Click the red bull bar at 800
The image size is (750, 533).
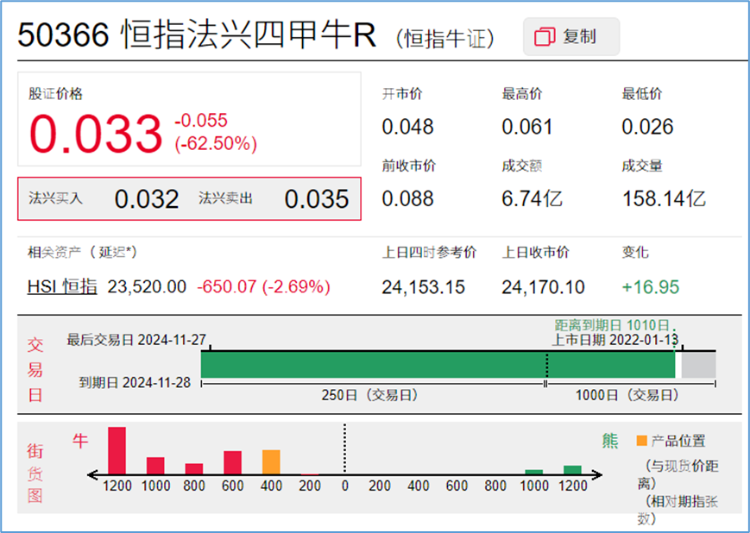[194, 468]
